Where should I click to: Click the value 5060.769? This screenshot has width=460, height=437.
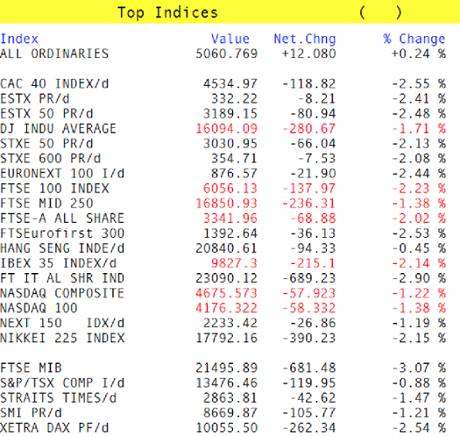pos(227,53)
